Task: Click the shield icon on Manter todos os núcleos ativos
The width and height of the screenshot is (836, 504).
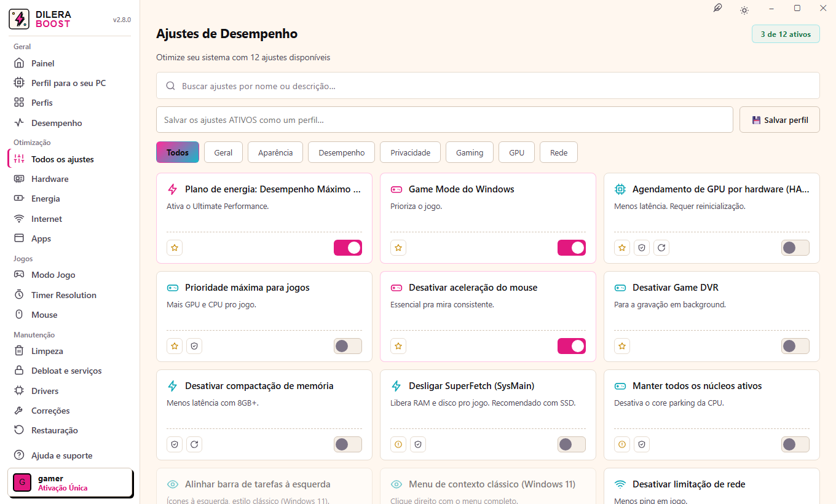Action: pos(642,444)
